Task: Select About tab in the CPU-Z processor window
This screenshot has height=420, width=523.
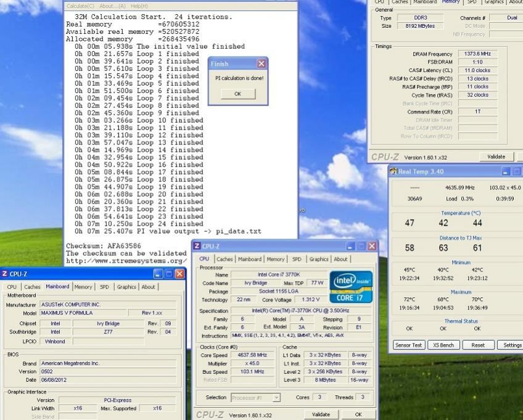Action: [x=340, y=259]
